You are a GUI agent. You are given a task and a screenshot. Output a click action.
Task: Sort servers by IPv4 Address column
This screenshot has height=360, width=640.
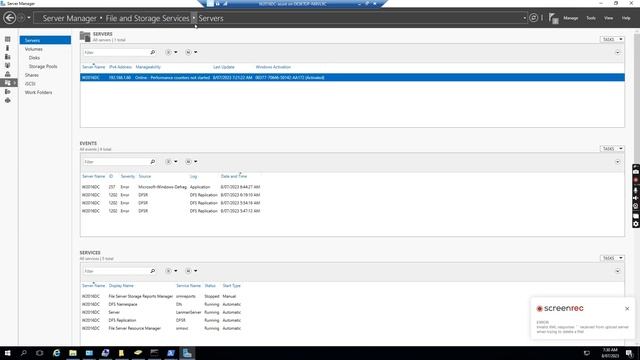[120, 67]
